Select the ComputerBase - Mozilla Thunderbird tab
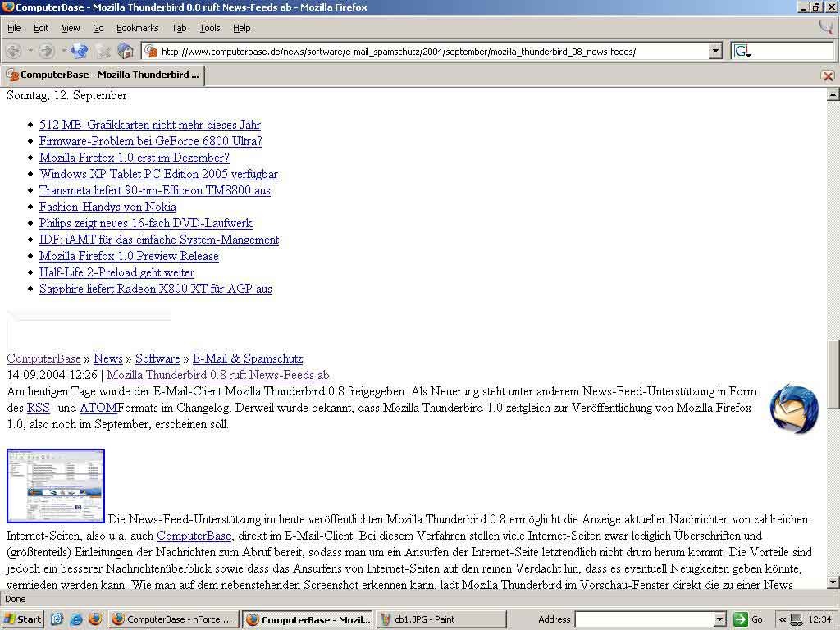The width and height of the screenshot is (840, 630). 103,75
